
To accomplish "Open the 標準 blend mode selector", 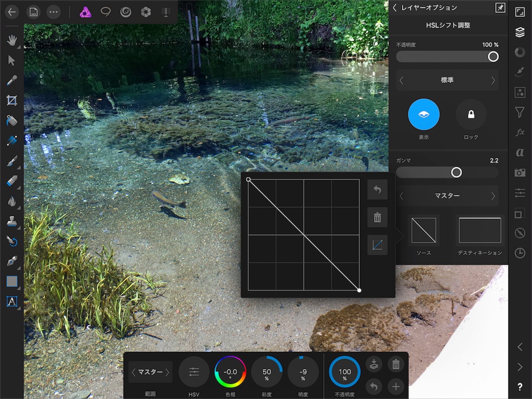I will tap(447, 81).
